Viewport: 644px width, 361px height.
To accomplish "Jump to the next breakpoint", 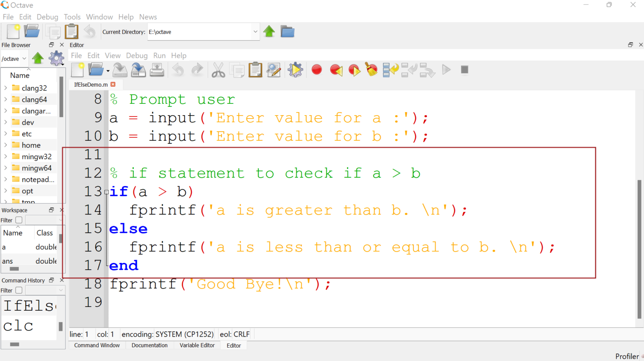I will [x=354, y=70].
